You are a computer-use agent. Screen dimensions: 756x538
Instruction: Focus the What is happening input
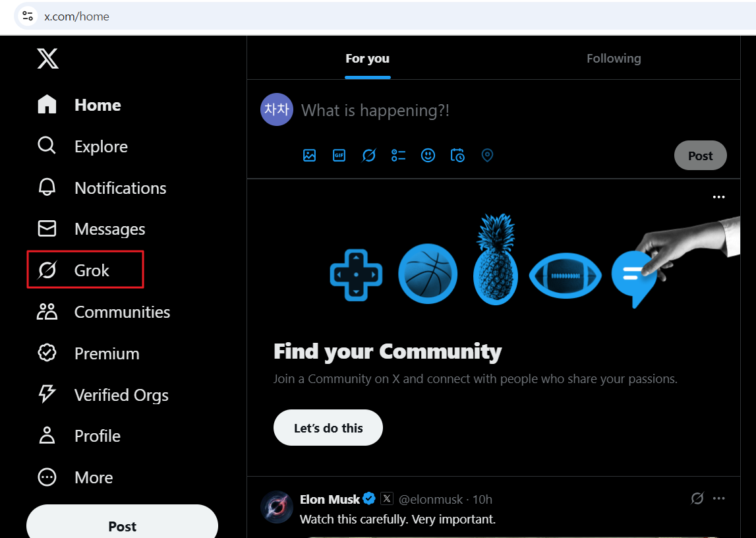(375, 110)
